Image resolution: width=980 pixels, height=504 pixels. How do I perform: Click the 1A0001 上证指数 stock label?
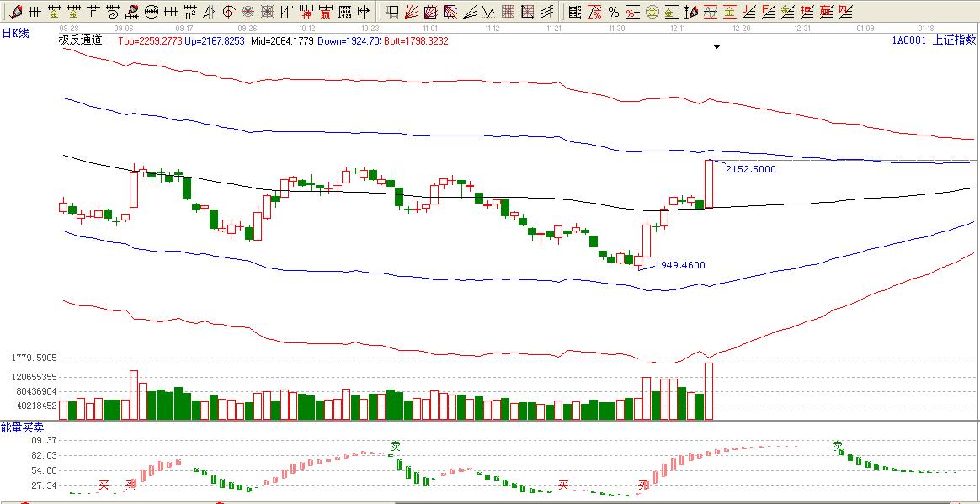point(933,40)
